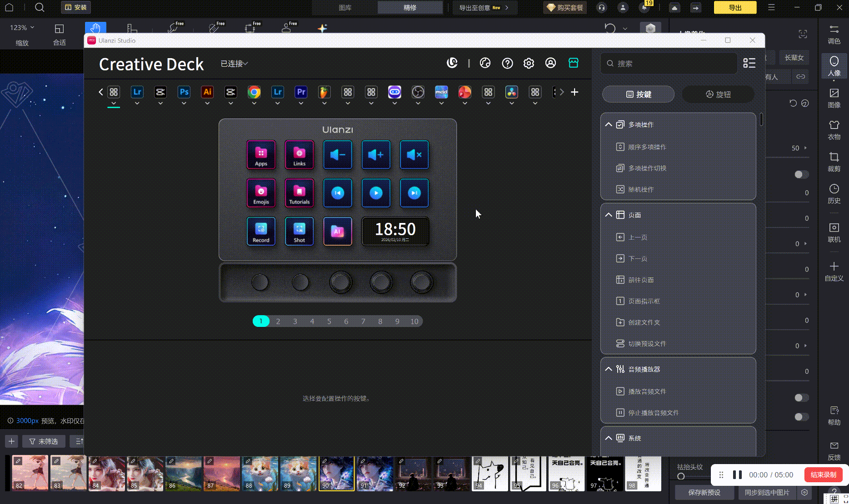Go to page 5 in pagination
This screenshot has width=849, height=504.
point(329,321)
